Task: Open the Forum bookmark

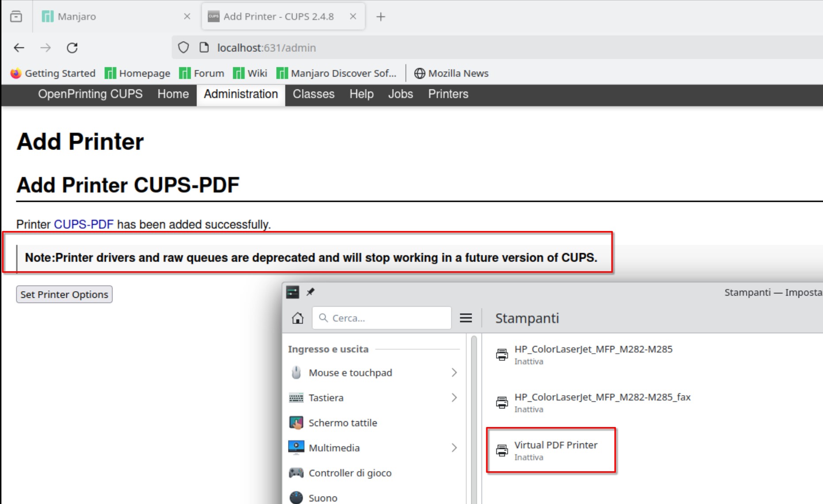Action: (x=202, y=73)
